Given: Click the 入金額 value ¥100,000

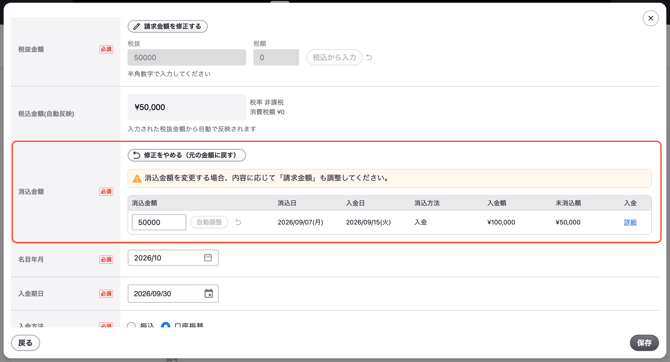Looking at the screenshot, I should (501, 222).
